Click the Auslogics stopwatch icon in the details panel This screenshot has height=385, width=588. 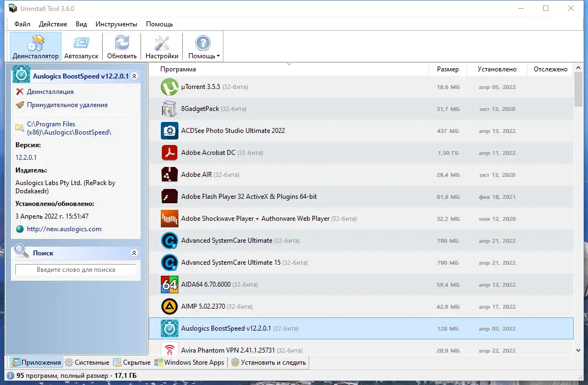[x=21, y=74]
